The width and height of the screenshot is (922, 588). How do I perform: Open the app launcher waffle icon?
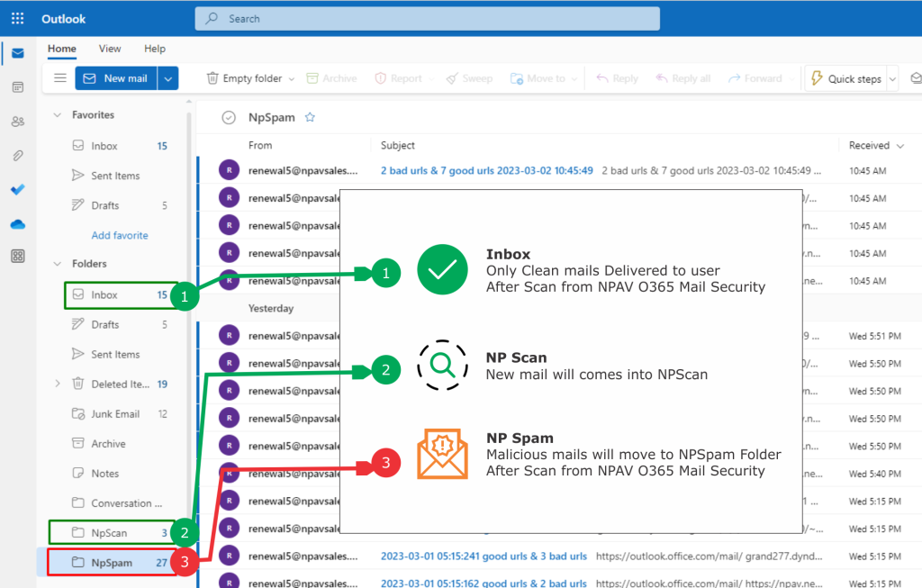[x=18, y=18]
